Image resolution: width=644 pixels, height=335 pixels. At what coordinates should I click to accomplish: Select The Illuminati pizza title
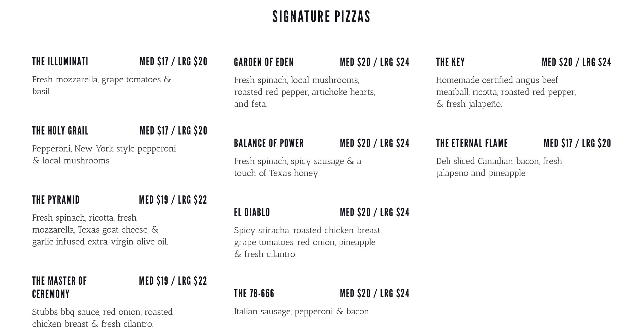pos(60,62)
